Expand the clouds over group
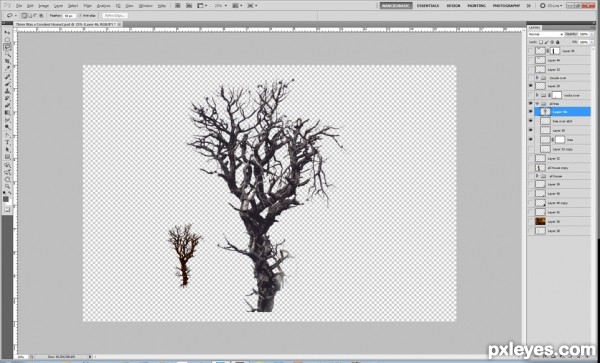Screen dimensions: 600x363 click(x=537, y=78)
